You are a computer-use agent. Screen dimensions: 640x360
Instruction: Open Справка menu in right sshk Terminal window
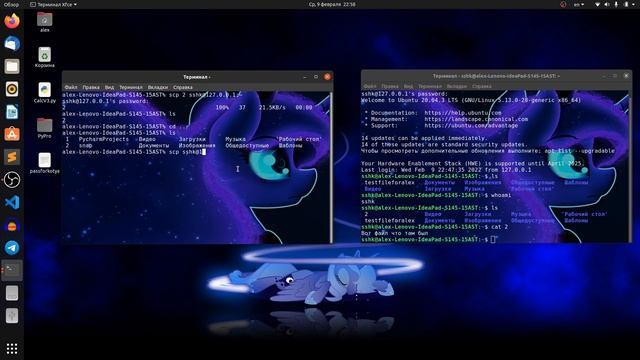(x=482, y=86)
